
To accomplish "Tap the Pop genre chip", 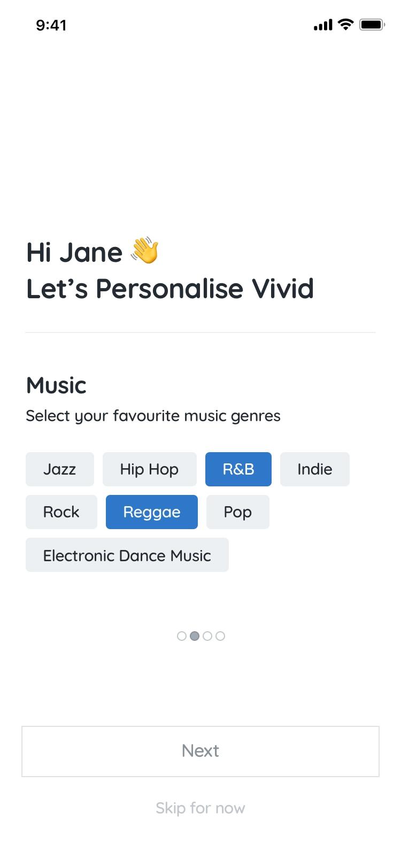I will 237,512.
